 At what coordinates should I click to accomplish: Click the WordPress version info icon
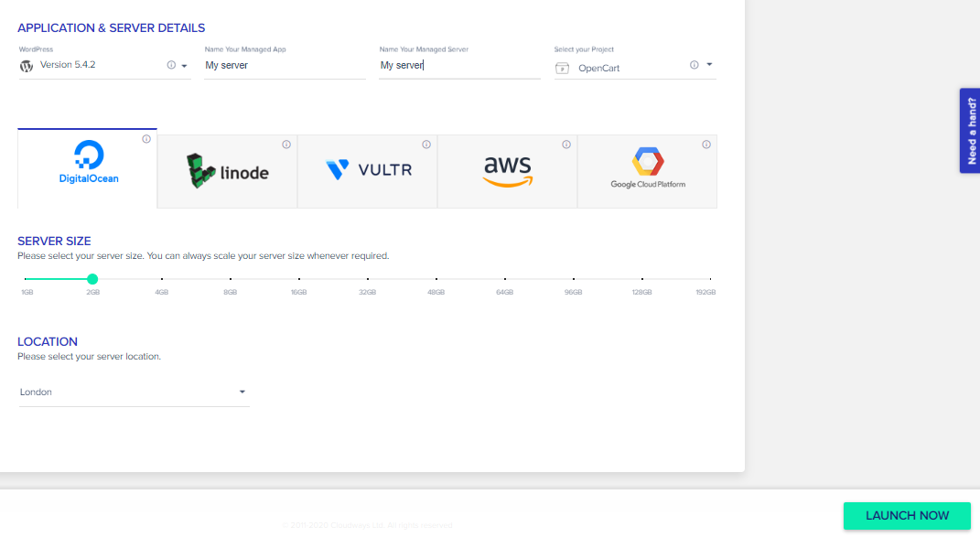point(171,65)
